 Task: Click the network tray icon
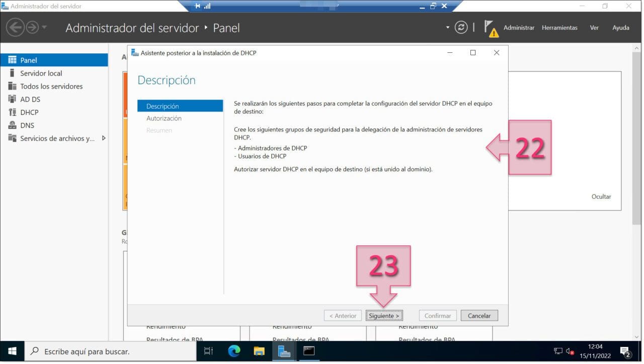pos(558,351)
